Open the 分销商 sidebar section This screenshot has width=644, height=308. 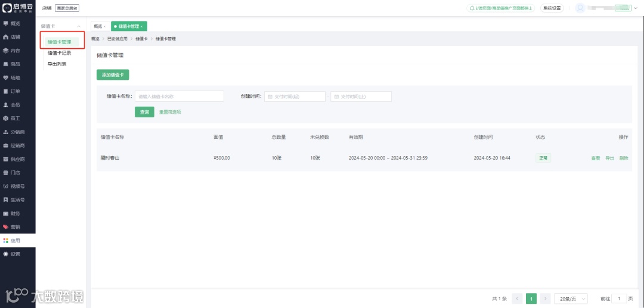tap(18, 132)
